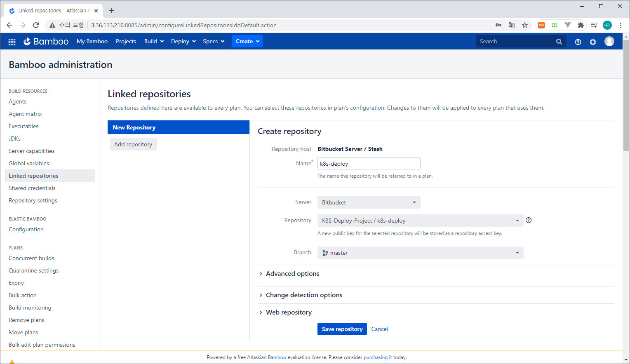Click the password key icon in address bar
This screenshot has height=364, width=630.
pyautogui.click(x=498, y=25)
